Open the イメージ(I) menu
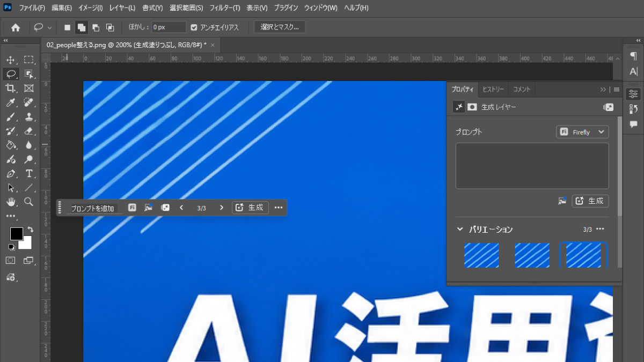The width and height of the screenshot is (644, 362). point(91,8)
